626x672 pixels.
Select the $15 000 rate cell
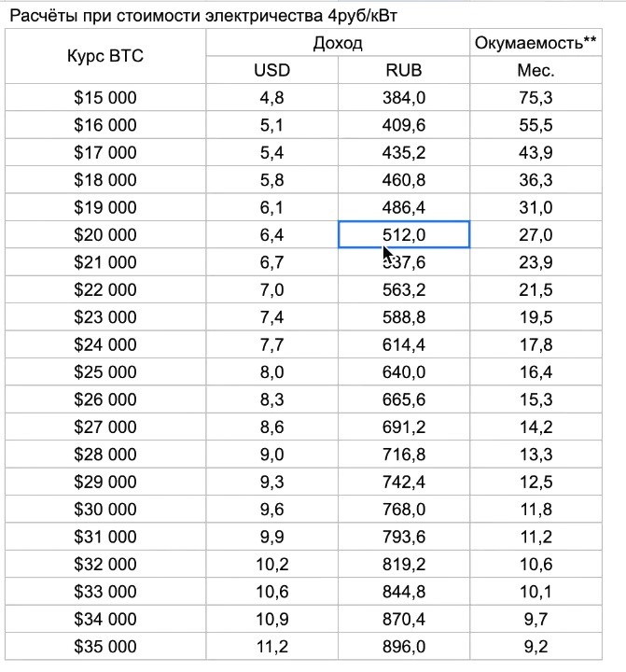pos(105,97)
